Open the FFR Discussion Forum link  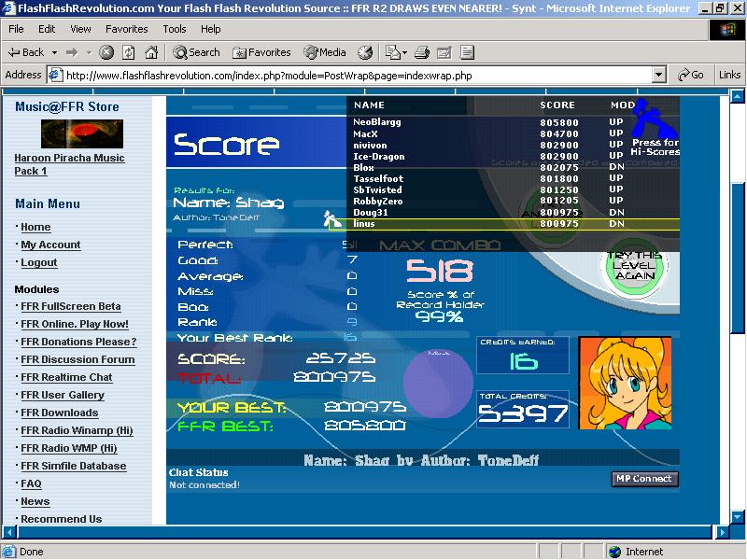(x=78, y=359)
